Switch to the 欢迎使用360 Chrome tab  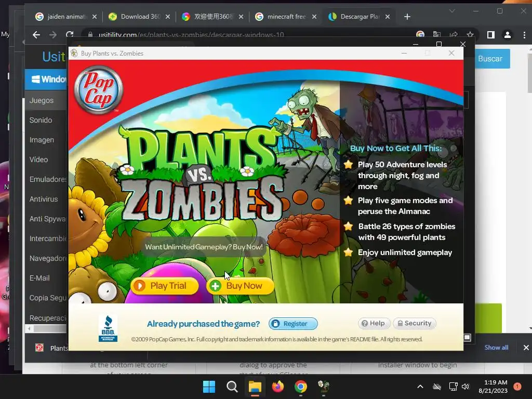coord(213,17)
